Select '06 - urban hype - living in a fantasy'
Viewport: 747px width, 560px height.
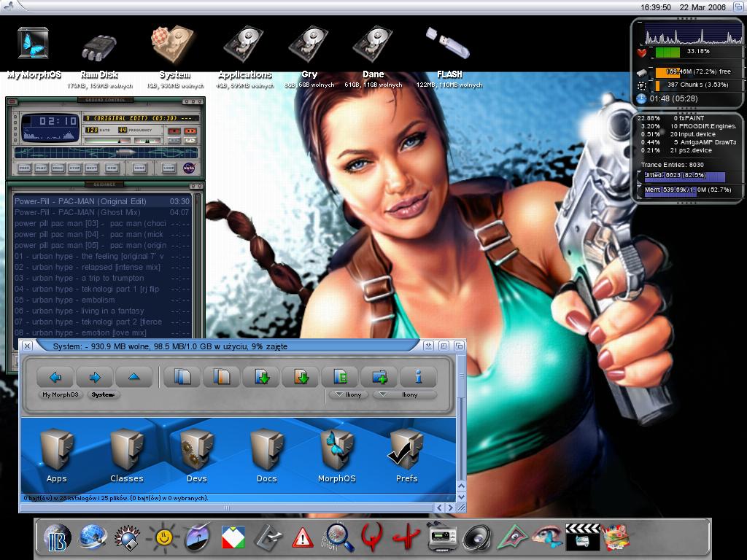[102, 311]
